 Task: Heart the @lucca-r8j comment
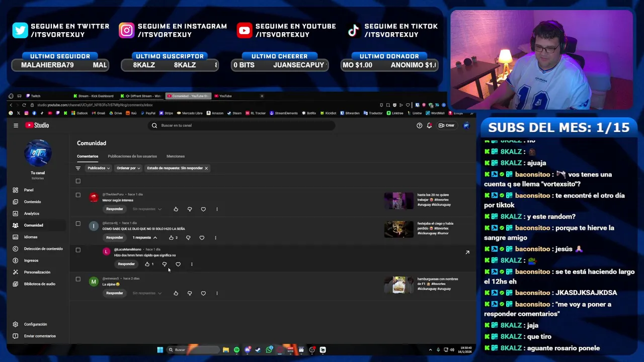(x=202, y=238)
